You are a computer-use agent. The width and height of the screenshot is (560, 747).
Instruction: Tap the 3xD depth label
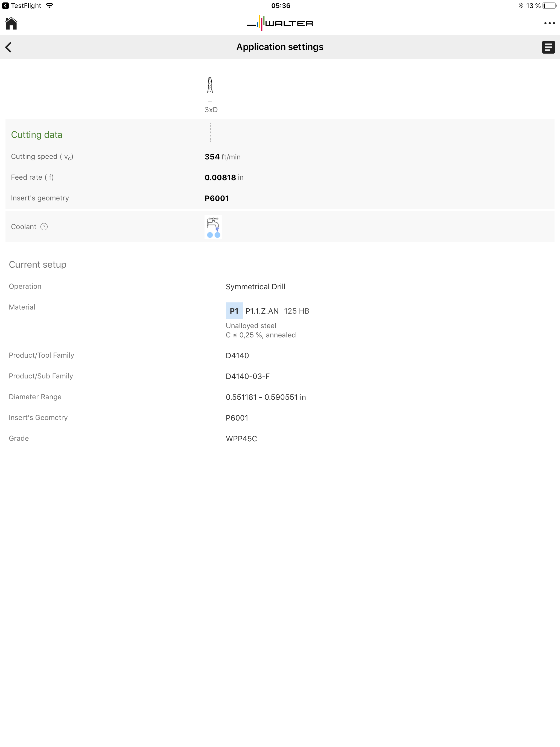211,110
